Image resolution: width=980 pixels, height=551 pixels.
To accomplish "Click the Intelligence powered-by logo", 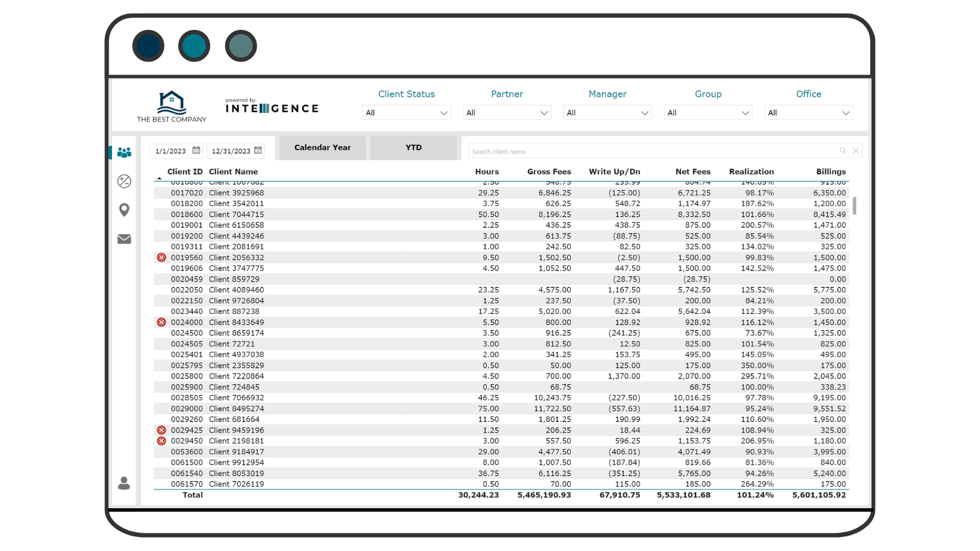I will tap(272, 106).
